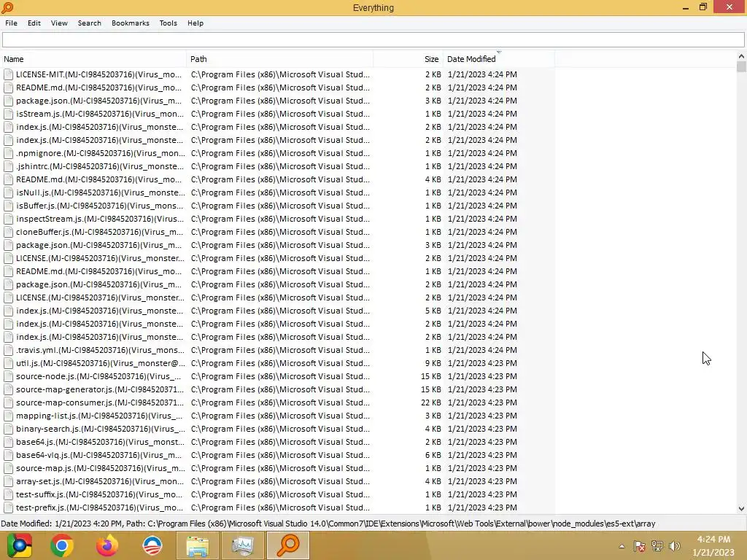Click the file icon beside binary-search.js
The image size is (747, 560).
pos(8,429)
